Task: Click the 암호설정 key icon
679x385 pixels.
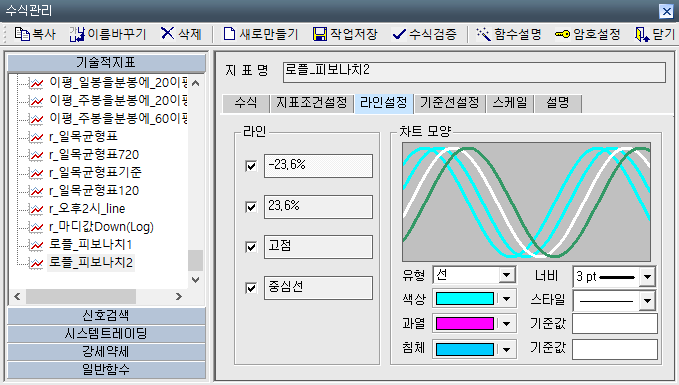Action: [x=562, y=34]
